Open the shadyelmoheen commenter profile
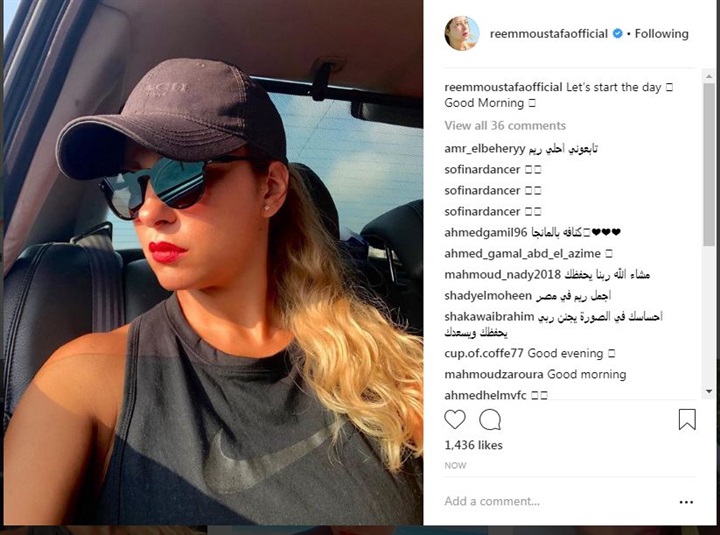Viewport: 720px width, 535px height. [x=488, y=295]
